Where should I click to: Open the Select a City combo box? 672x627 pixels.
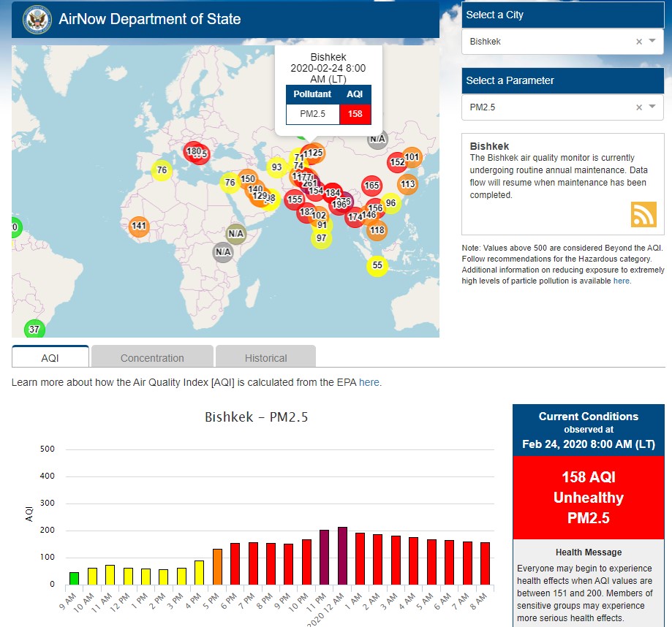coord(548,42)
